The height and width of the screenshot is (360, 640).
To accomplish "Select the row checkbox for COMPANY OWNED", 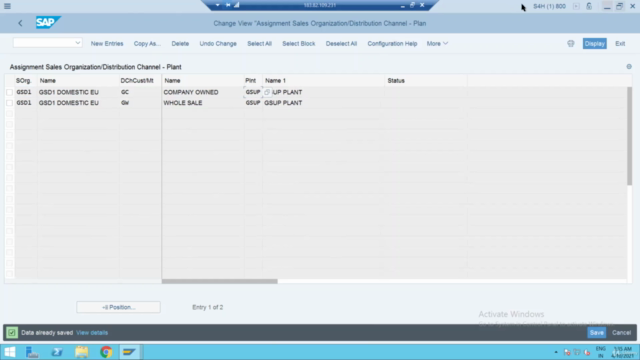I will pyautogui.click(x=9, y=92).
